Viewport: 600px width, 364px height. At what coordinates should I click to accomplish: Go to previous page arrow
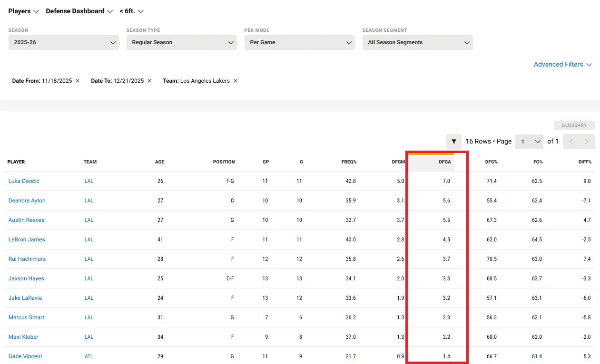(571, 142)
